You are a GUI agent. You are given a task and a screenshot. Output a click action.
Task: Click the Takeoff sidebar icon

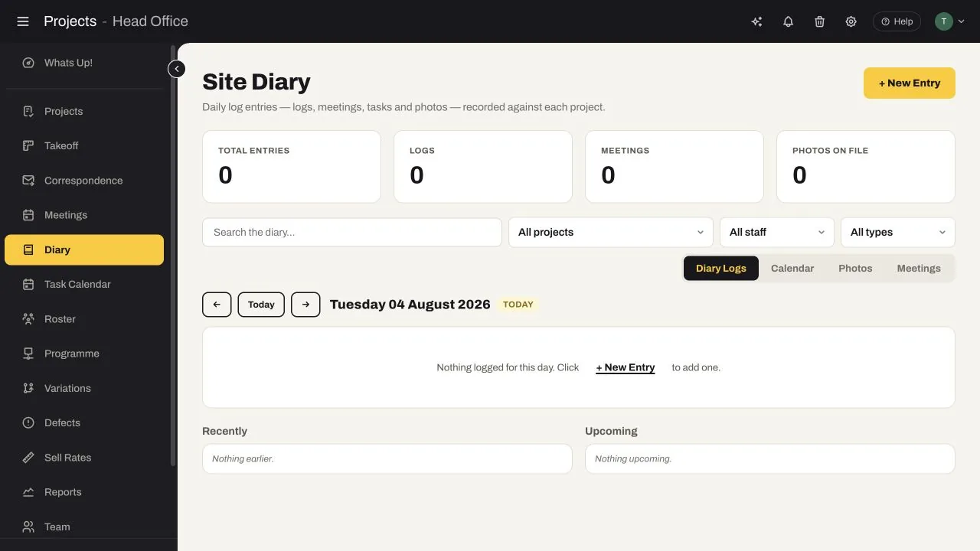point(28,145)
